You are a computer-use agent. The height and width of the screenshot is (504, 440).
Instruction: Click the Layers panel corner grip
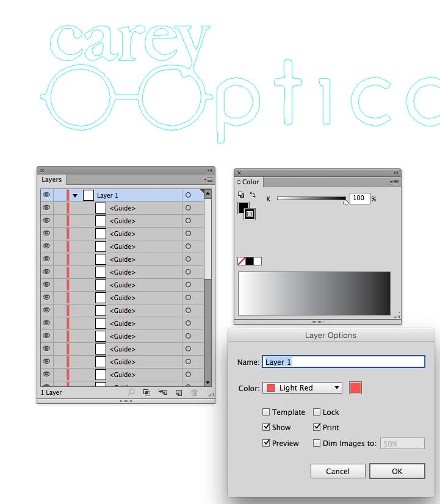[x=211, y=395]
